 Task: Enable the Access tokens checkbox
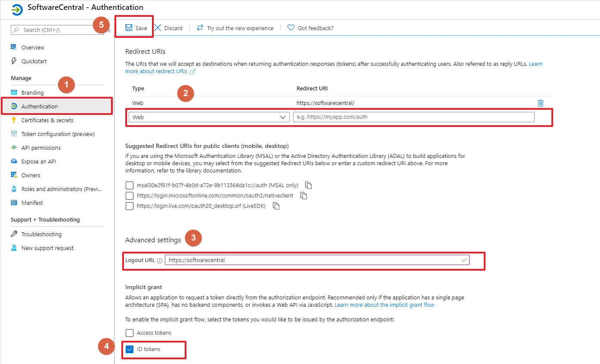(x=130, y=333)
